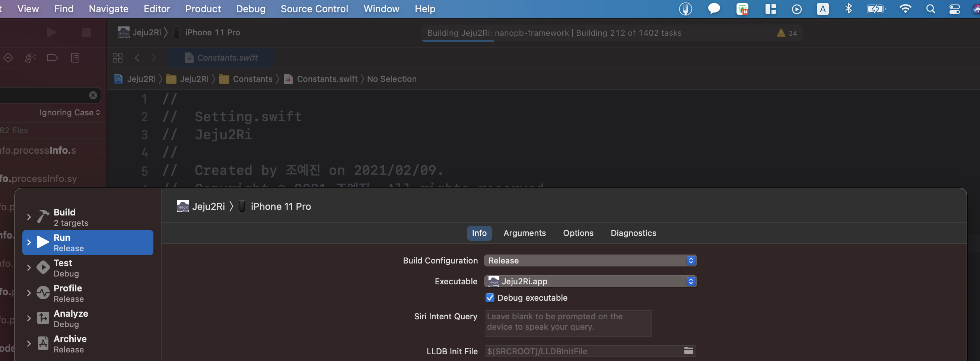
Task: Open the related items grid icon
Action: click(118, 58)
